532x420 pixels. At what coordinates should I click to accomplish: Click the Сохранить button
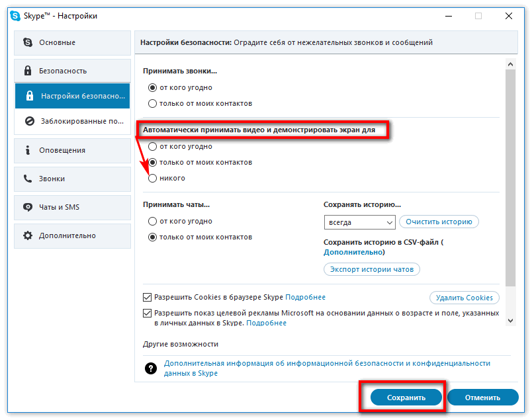tap(406, 398)
